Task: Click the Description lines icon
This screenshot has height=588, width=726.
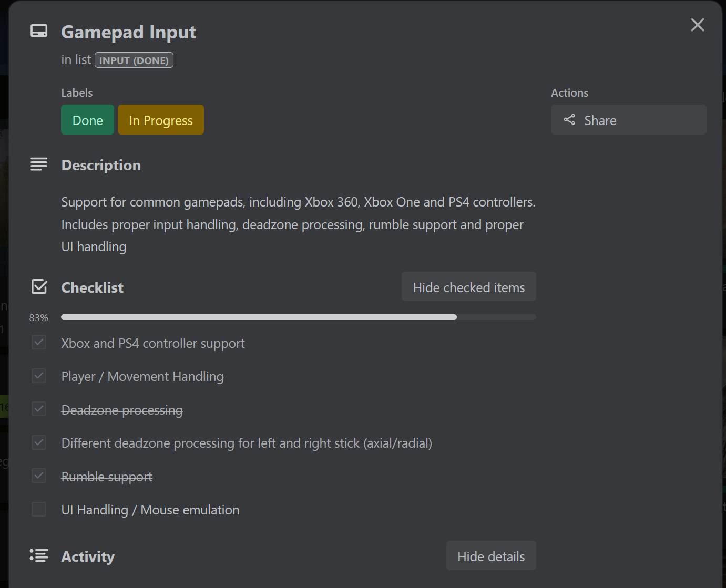Action: 39,164
